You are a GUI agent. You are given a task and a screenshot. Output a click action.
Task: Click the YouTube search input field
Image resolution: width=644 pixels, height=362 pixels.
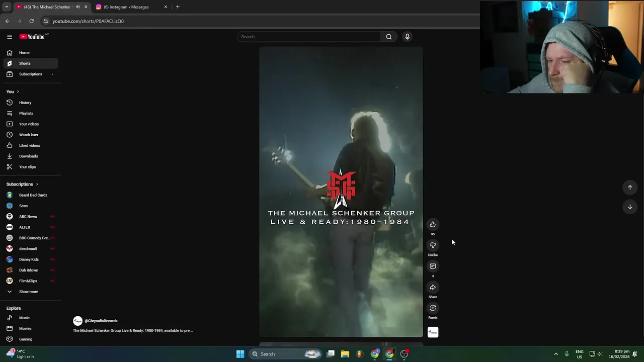309,37
